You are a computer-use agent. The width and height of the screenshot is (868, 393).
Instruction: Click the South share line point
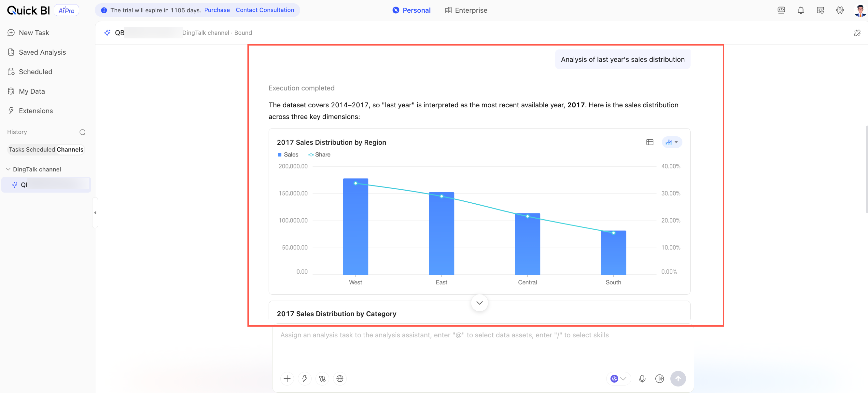[x=613, y=233]
